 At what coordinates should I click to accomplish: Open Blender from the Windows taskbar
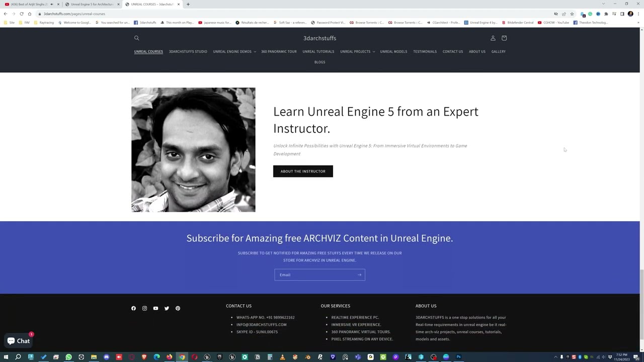tap(307, 357)
